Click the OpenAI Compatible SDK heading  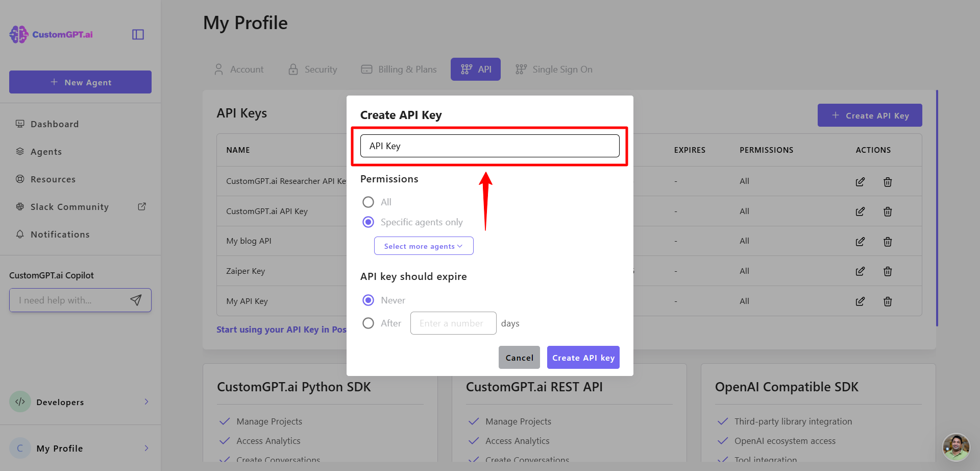point(787,387)
